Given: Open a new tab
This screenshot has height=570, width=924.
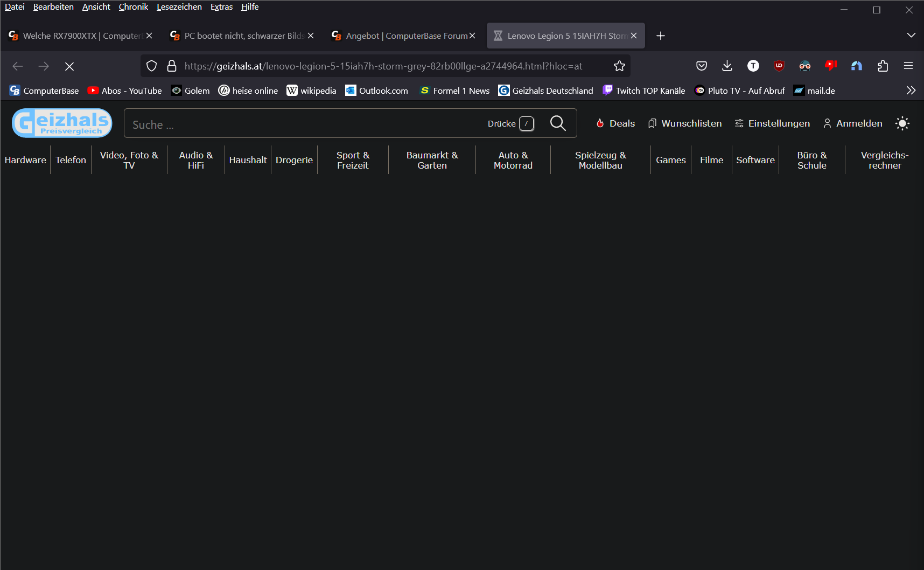Looking at the screenshot, I should click(661, 36).
